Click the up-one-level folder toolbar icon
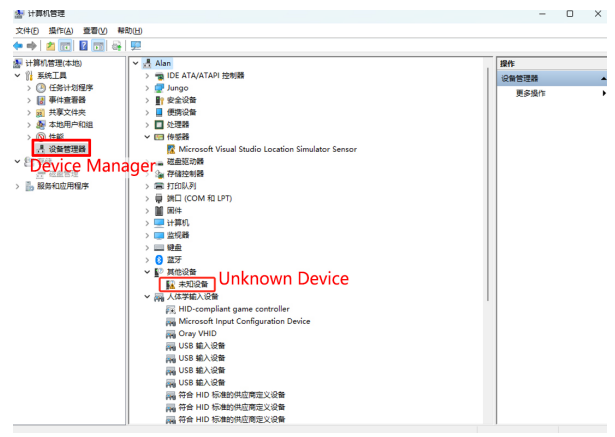Viewport: 615px width, 437px height. [50, 46]
